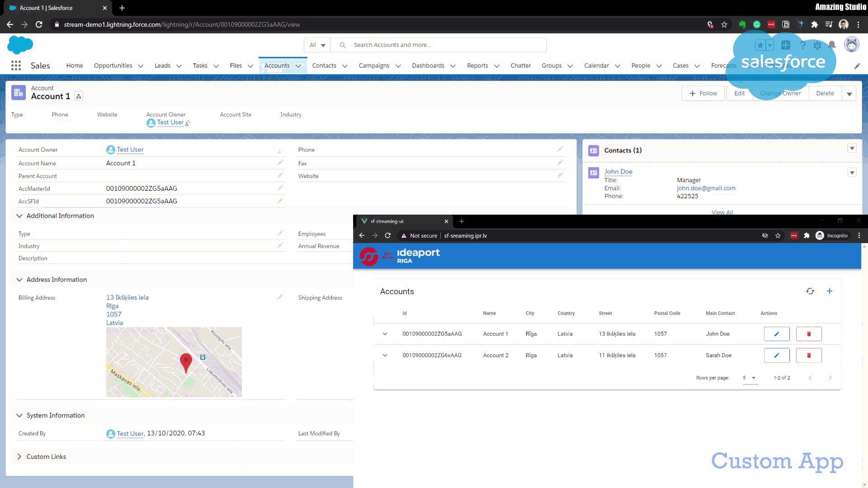The height and width of the screenshot is (488, 868).
Task: Select the Rows per page dropdown in custom app
Action: (x=748, y=377)
